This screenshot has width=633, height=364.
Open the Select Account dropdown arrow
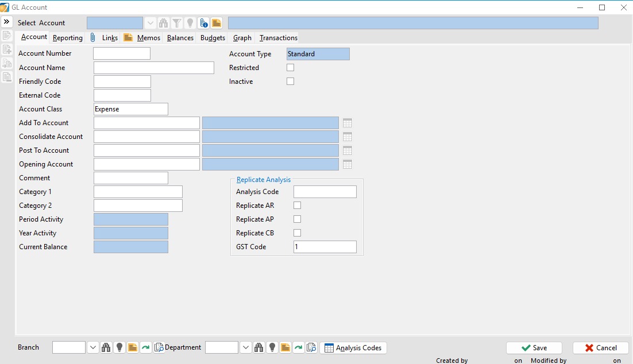150,23
